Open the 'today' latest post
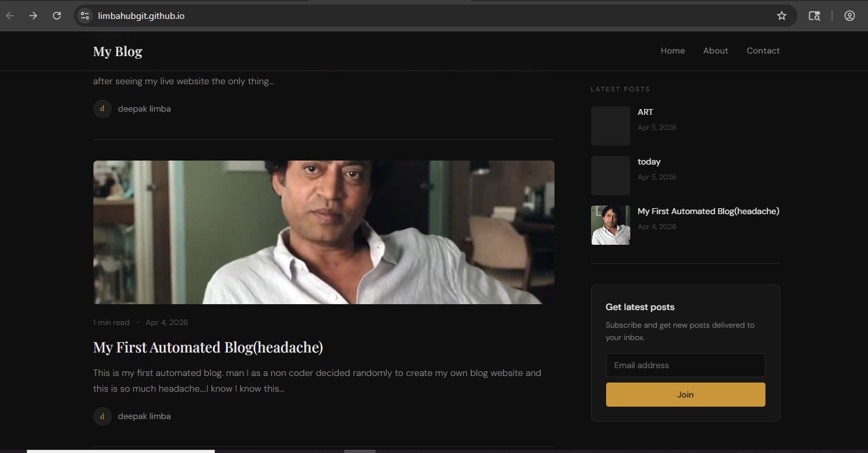Image resolution: width=868 pixels, height=453 pixels. pos(649,162)
